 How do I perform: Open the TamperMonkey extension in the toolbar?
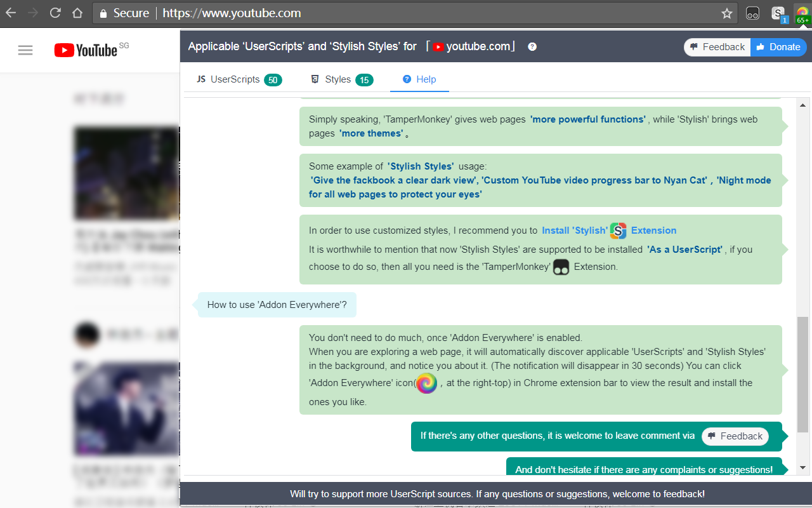pos(753,13)
